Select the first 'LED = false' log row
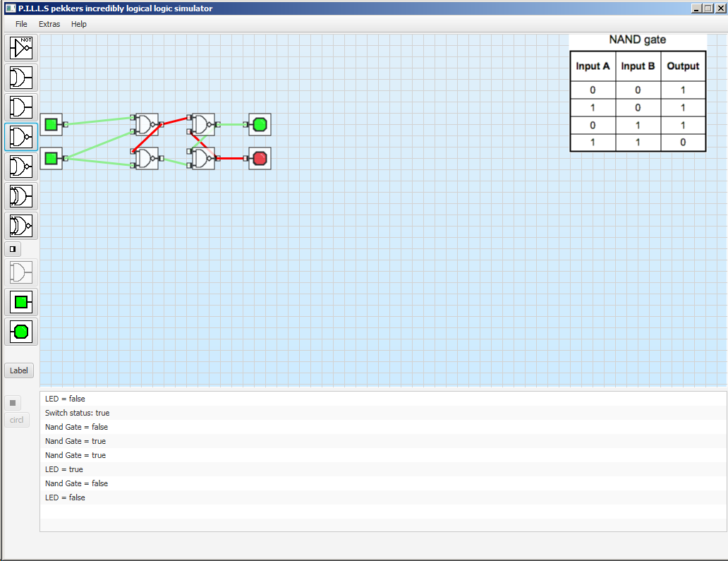The image size is (728, 561). (x=383, y=399)
